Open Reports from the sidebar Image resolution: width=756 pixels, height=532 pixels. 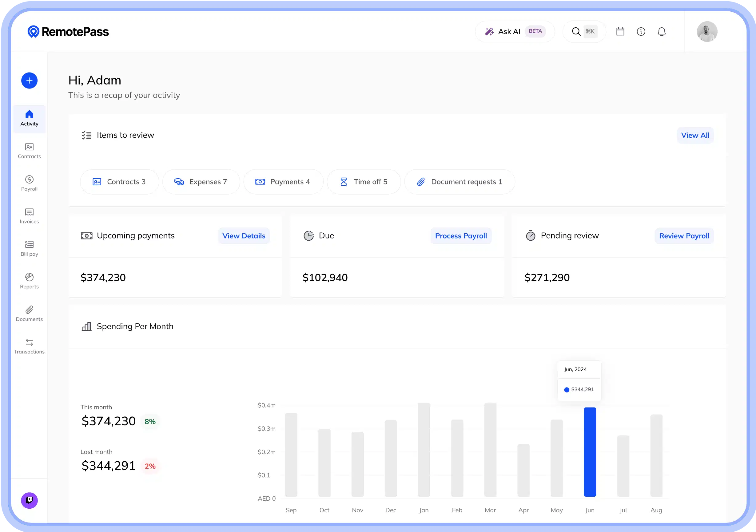pyautogui.click(x=29, y=281)
